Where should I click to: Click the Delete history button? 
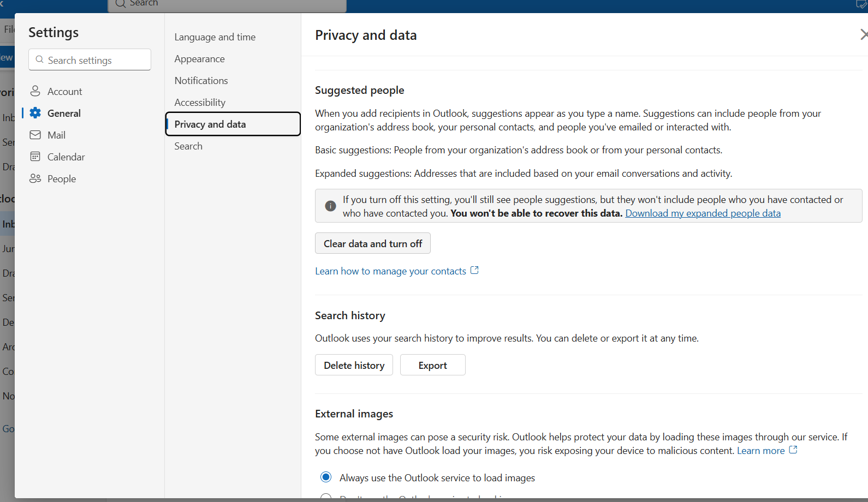pos(354,365)
